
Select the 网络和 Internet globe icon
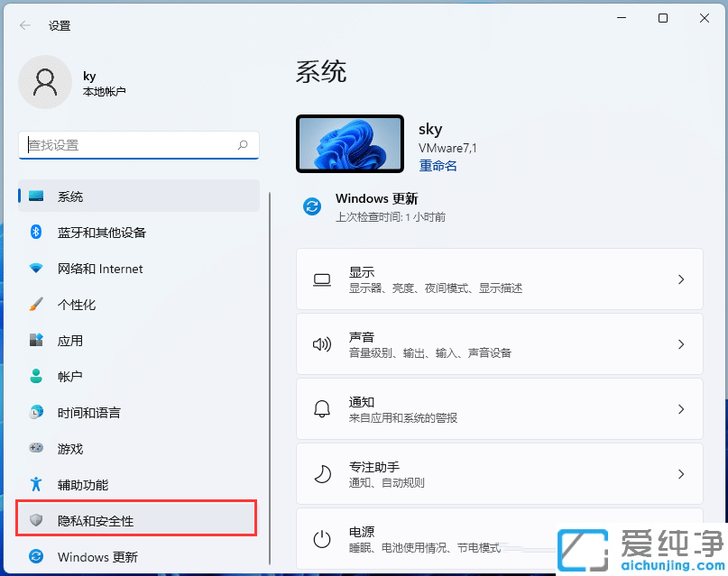tap(34, 269)
